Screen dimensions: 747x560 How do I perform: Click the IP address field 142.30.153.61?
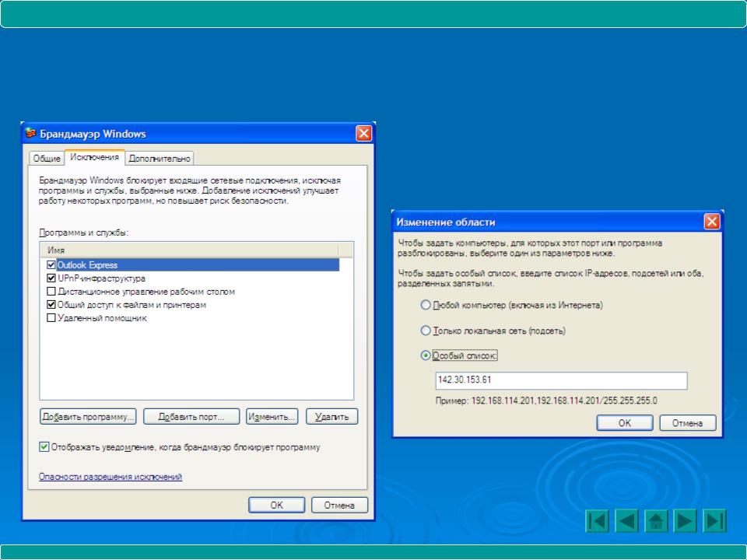point(561,380)
